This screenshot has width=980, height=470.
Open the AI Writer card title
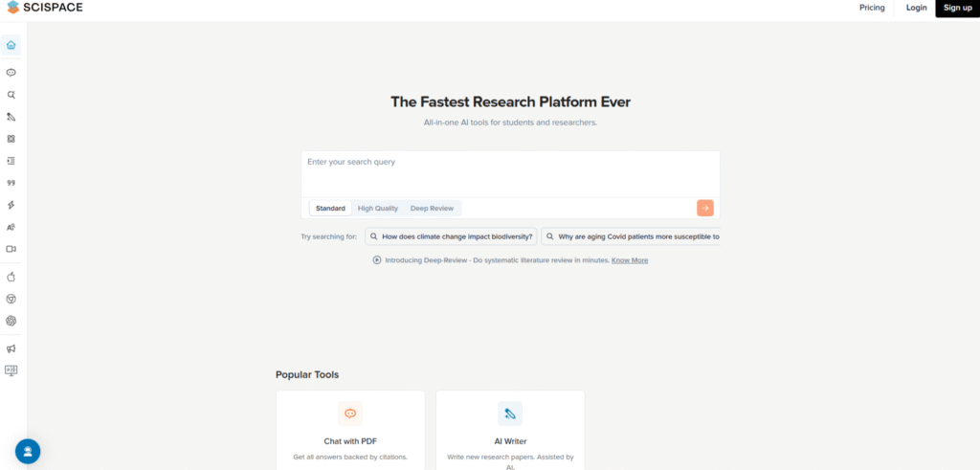(x=510, y=441)
